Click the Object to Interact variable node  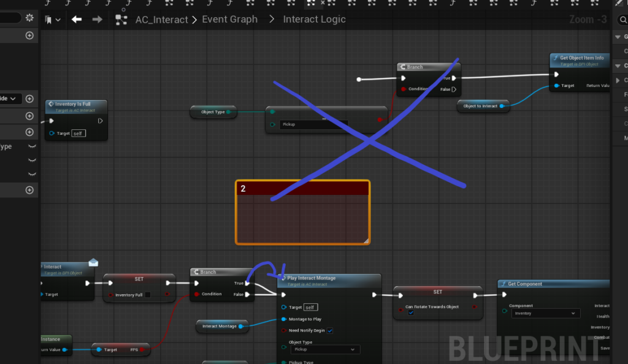480,106
